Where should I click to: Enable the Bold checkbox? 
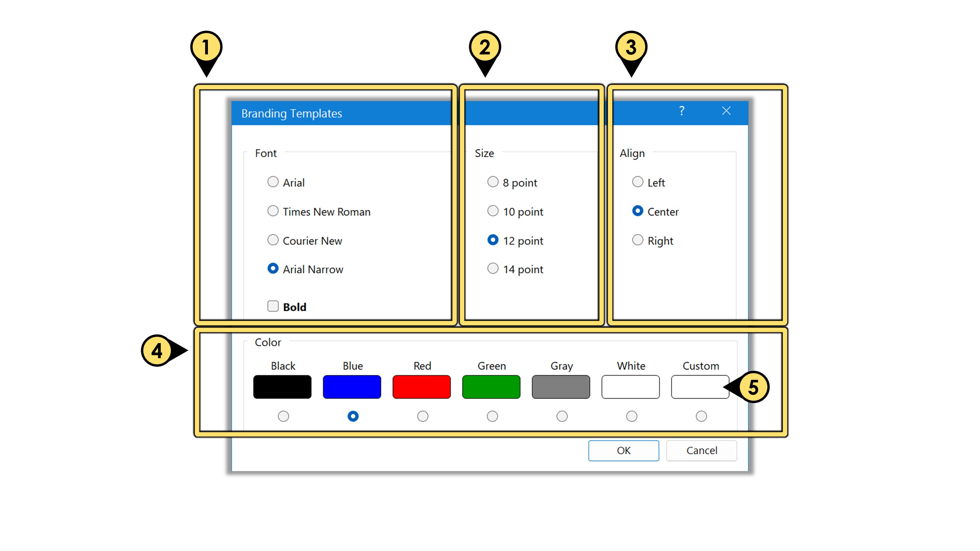pos(273,306)
